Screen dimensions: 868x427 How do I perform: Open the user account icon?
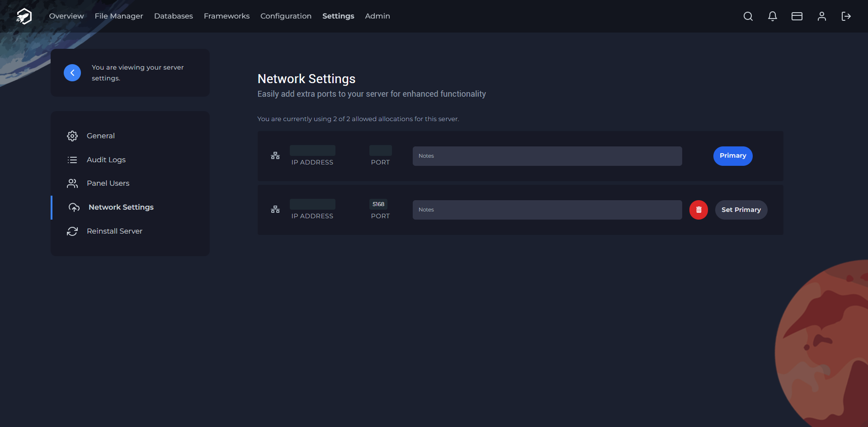click(x=822, y=16)
